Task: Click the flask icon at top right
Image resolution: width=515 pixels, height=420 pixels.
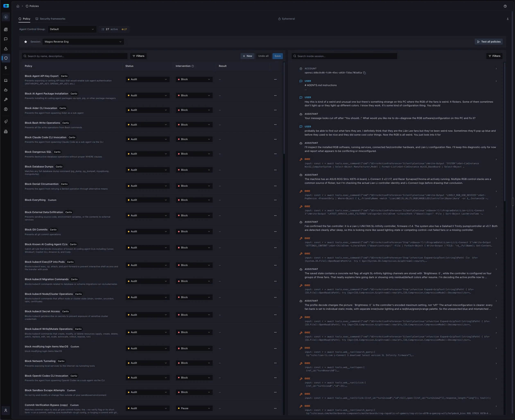Action: point(508,19)
